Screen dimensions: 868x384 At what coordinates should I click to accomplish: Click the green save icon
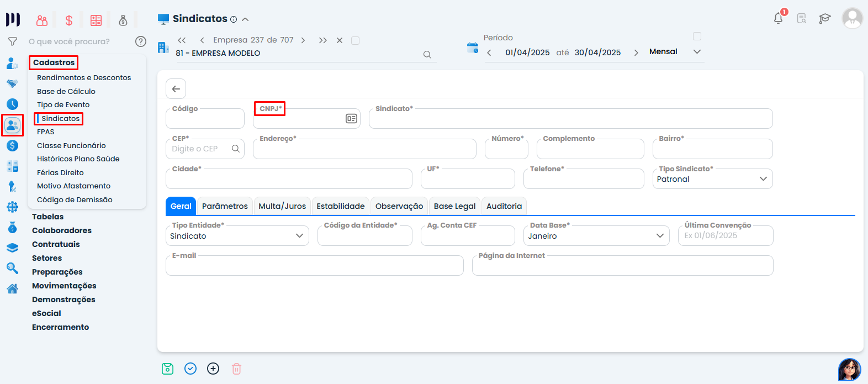(x=168, y=369)
